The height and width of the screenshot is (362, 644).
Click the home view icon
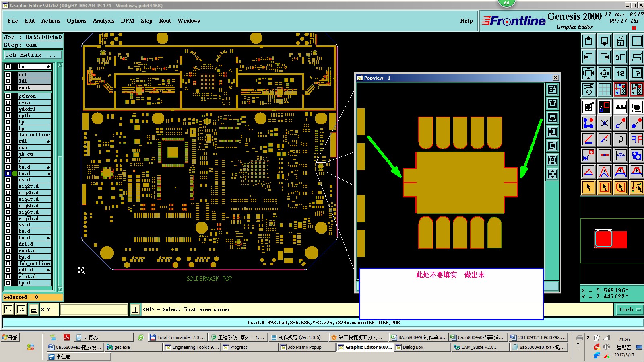[620, 41]
